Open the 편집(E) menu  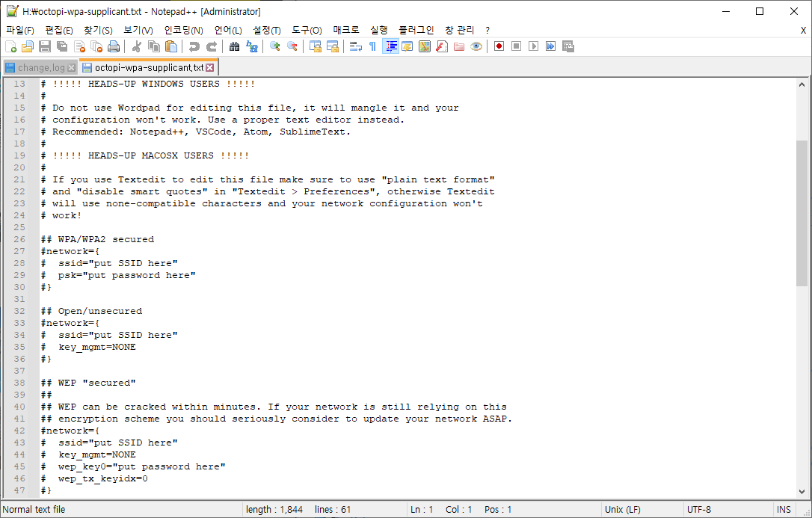(59, 30)
